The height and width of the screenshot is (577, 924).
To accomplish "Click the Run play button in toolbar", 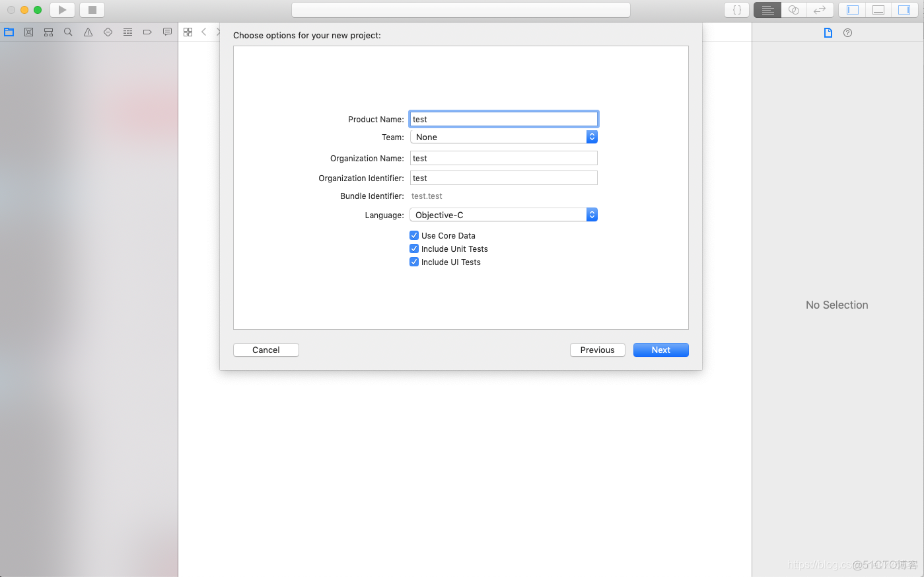I will click(63, 10).
